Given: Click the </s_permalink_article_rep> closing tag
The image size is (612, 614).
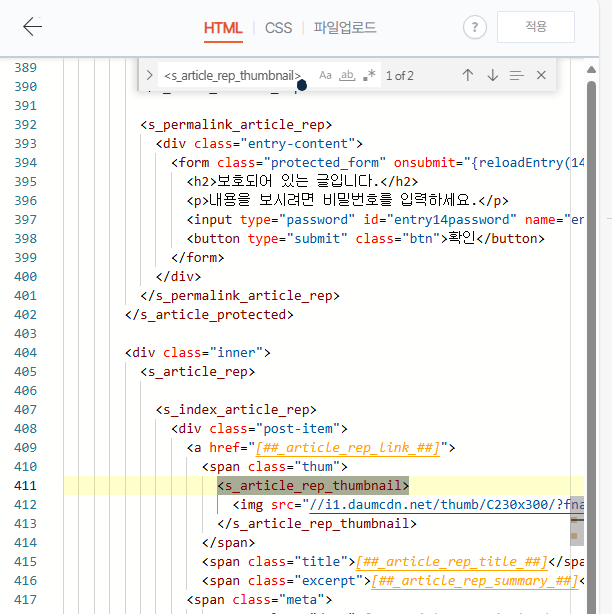Looking at the screenshot, I should (x=240, y=296).
